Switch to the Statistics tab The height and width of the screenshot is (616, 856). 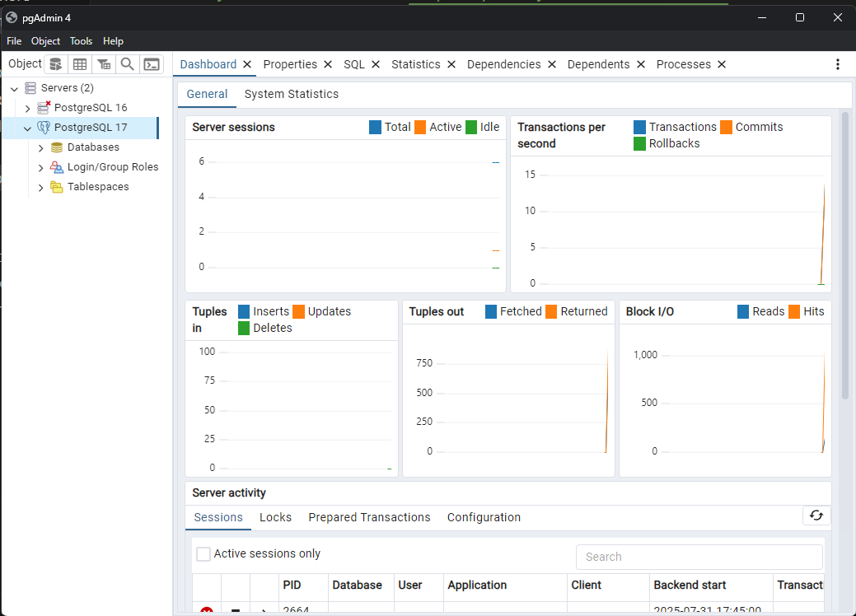415,64
